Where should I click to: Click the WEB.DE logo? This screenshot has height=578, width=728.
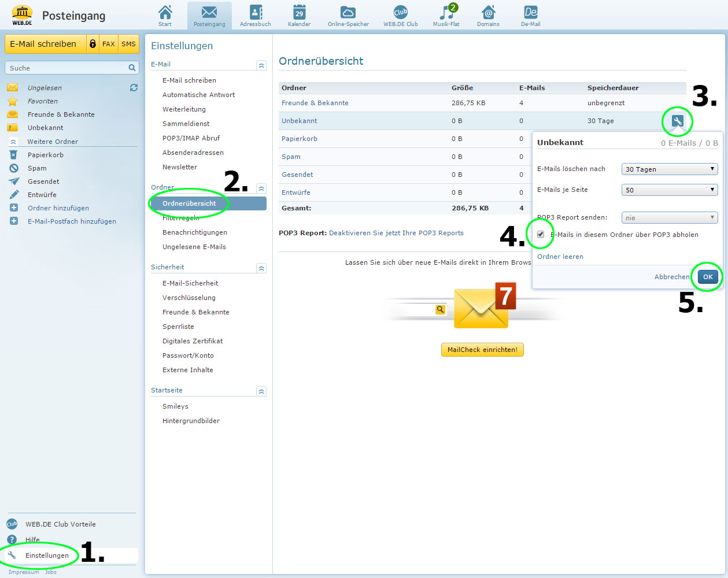pyautogui.click(x=22, y=16)
